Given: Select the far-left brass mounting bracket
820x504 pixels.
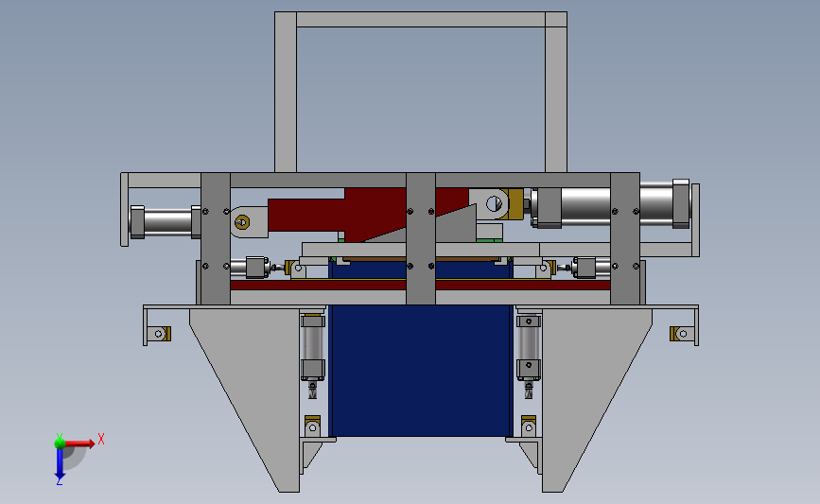Looking at the screenshot, I should click(159, 334).
